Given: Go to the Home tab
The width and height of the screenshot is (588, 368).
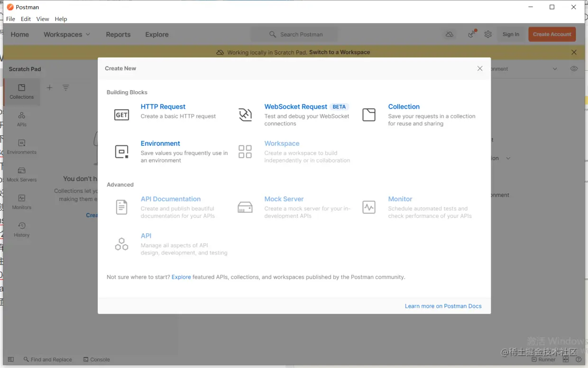Looking at the screenshot, I should 20,34.
